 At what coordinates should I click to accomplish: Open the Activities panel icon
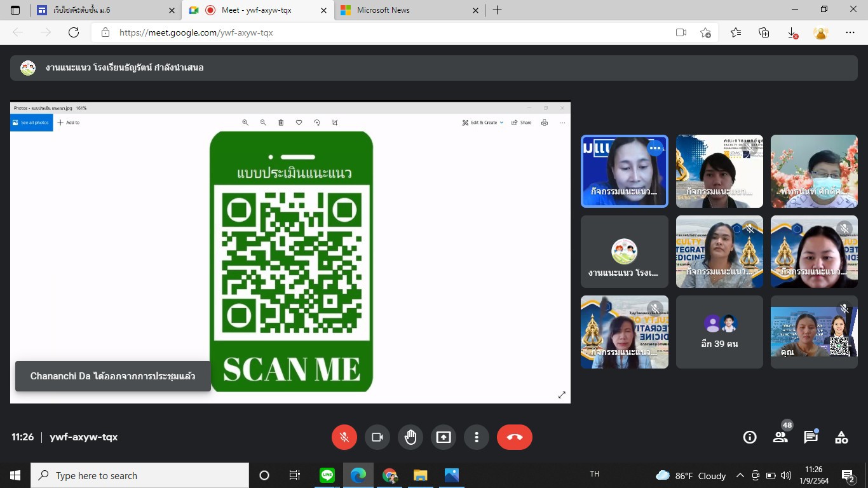(x=841, y=437)
